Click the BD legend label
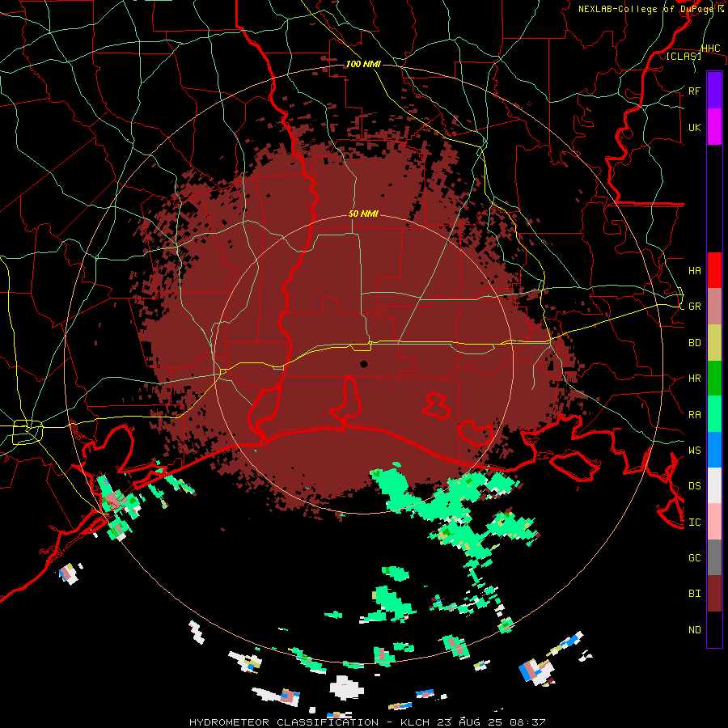 [x=694, y=343]
